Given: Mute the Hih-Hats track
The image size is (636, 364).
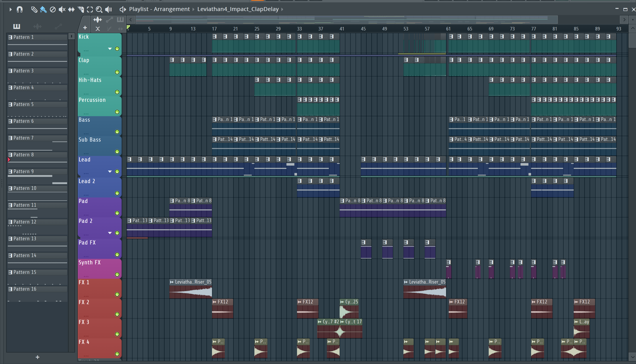Looking at the screenshot, I should click(x=117, y=92).
